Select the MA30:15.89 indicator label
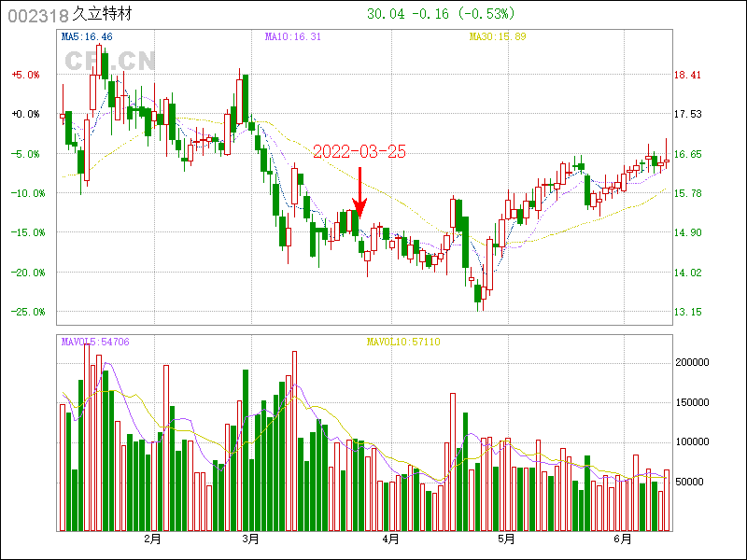 [497, 36]
